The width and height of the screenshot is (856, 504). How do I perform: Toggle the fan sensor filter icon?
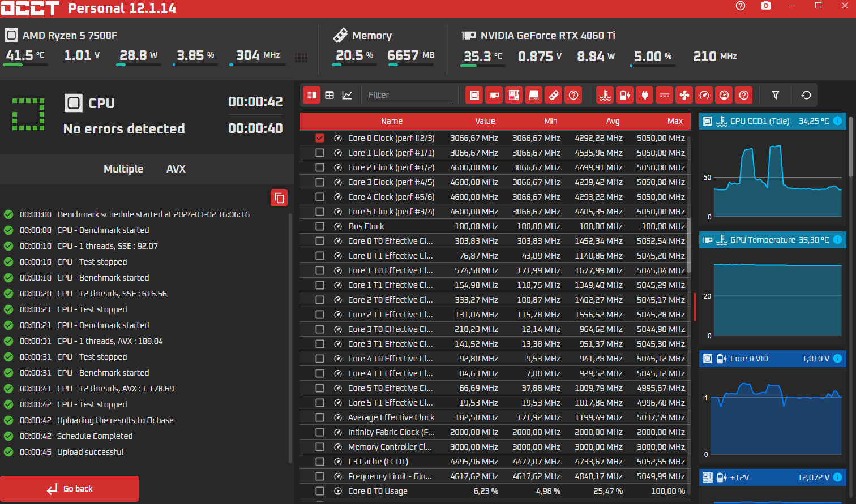pyautogui.click(x=684, y=95)
